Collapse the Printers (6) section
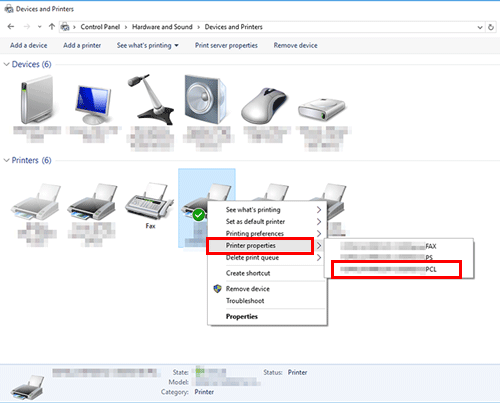Viewport: 500px width, 403px height. (6, 161)
